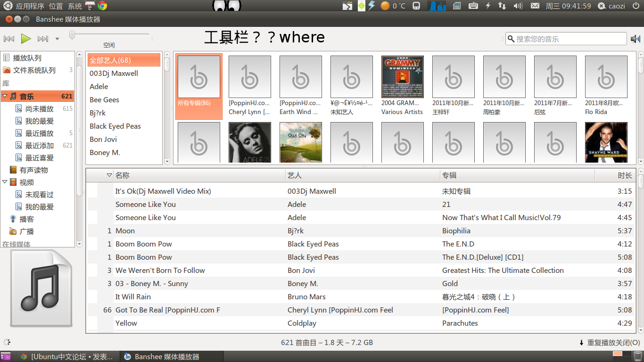
Task: Collapse the Videos (视频) expander triangle
Action: [x=5, y=182]
